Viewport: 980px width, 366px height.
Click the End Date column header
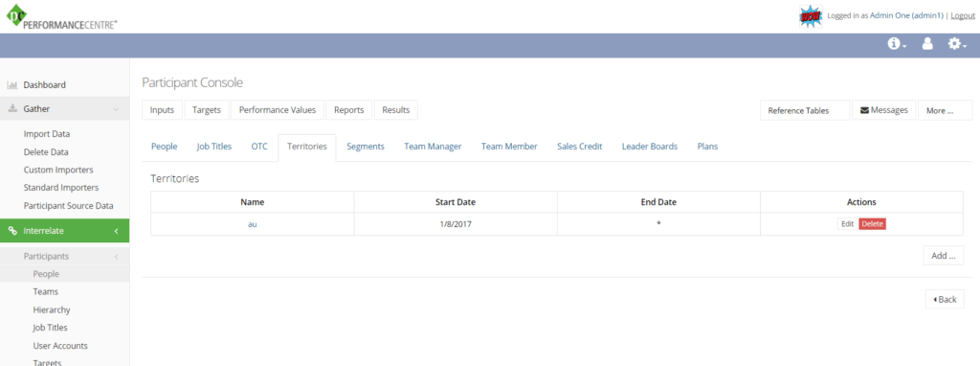click(658, 202)
